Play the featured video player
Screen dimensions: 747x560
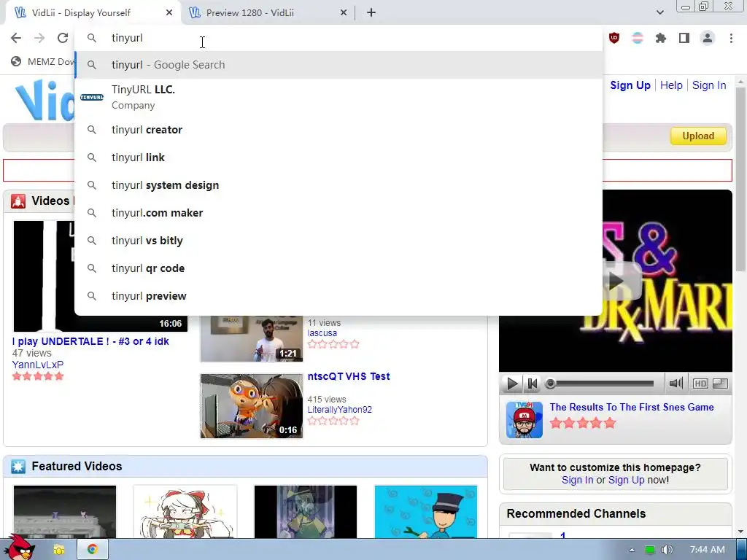(x=512, y=384)
